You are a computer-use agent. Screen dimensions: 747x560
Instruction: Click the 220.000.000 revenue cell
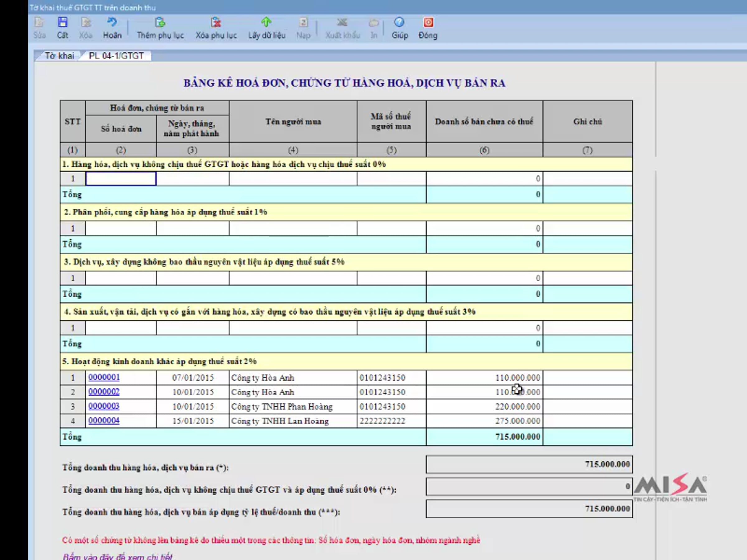(x=484, y=406)
